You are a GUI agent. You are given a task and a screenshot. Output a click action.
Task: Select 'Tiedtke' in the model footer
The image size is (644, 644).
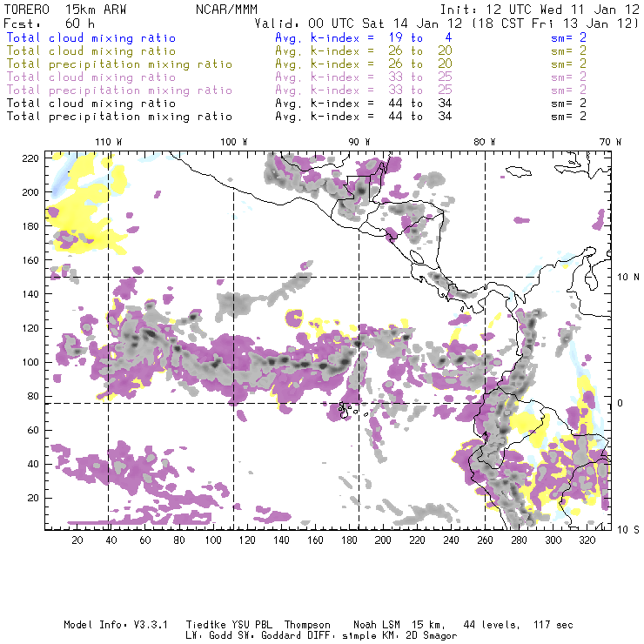point(205,625)
